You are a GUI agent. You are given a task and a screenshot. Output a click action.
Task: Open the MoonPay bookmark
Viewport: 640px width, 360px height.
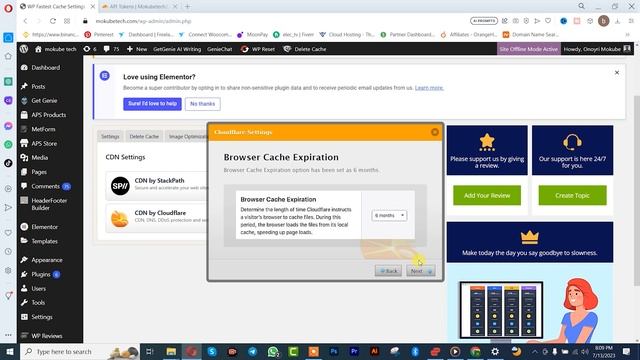pos(252,35)
